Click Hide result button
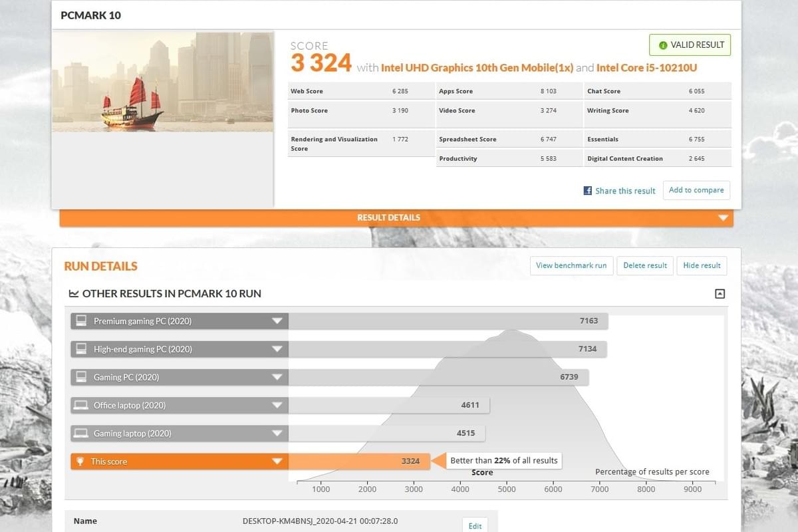Viewport: 798px width, 532px height. click(702, 265)
